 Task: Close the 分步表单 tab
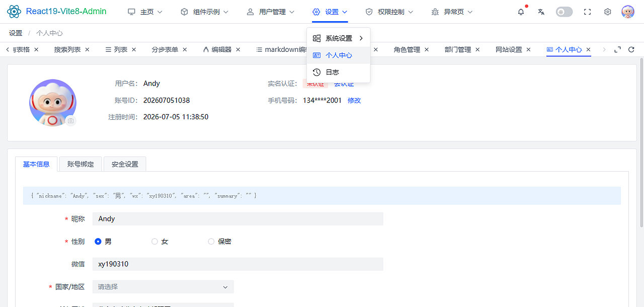pyautogui.click(x=185, y=49)
